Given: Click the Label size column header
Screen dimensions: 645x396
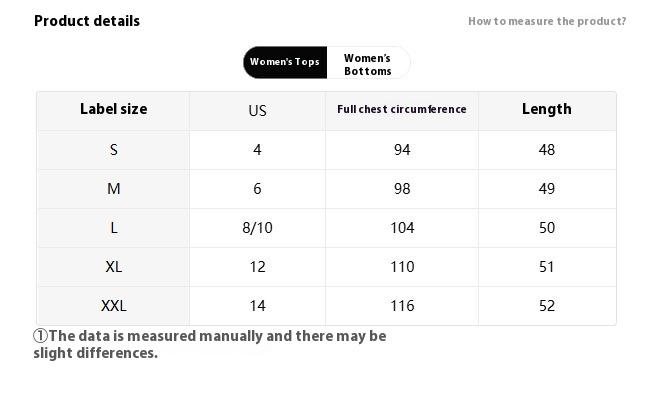Looking at the screenshot, I should (x=114, y=109).
